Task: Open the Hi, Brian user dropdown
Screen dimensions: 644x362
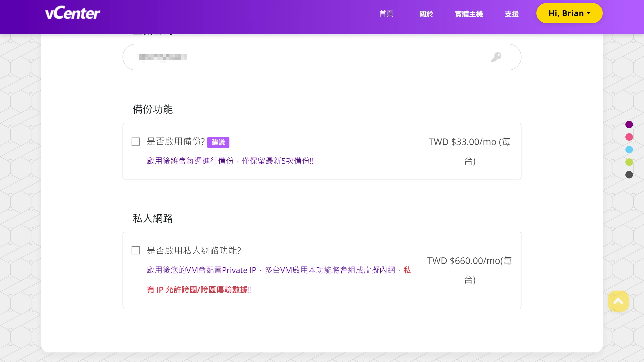Action: point(566,13)
